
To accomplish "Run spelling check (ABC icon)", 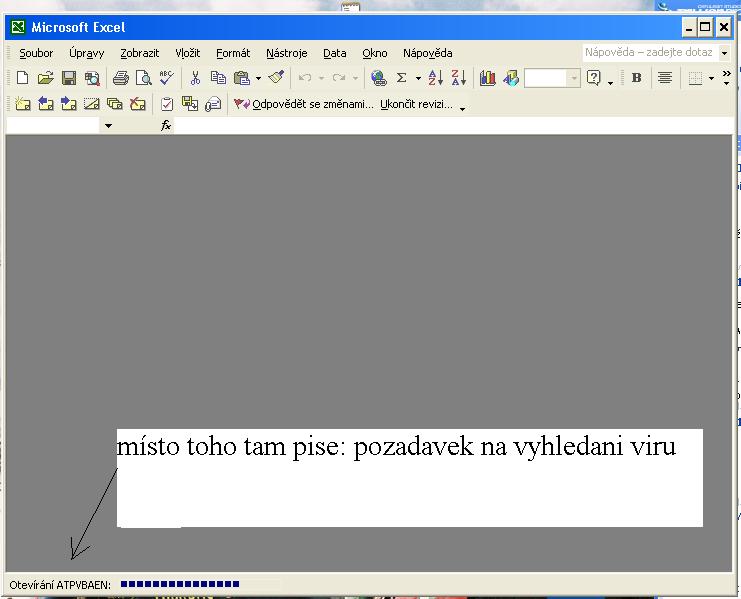I will [x=166, y=78].
